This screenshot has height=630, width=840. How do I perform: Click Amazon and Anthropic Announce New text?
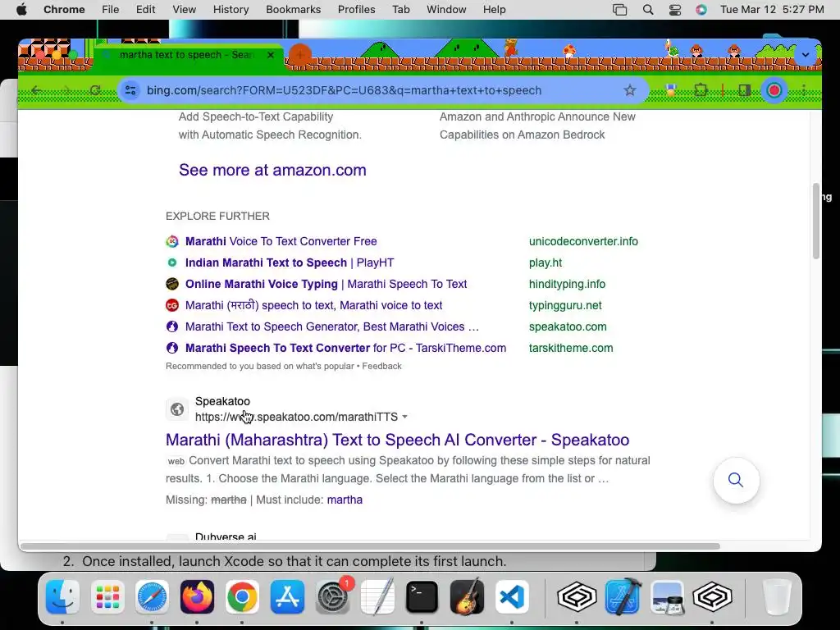click(x=537, y=116)
